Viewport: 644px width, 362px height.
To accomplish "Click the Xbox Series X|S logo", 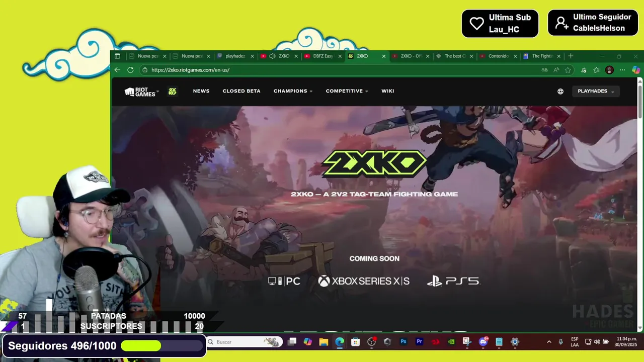I will (x=364, y=281).
